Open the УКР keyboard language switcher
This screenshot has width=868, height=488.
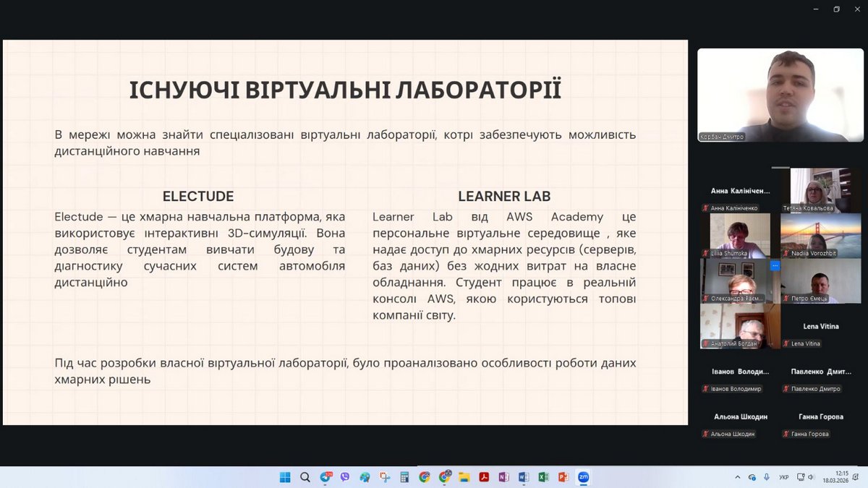(783, 477)
